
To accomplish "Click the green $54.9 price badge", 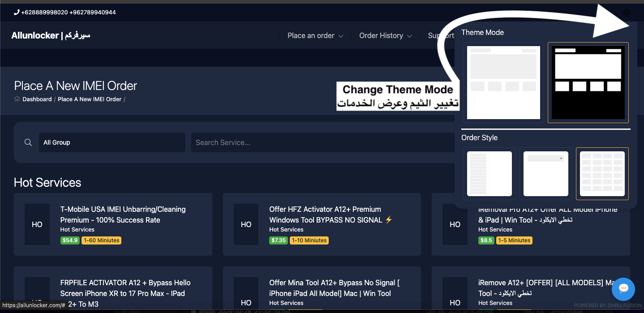I will (70, 240).
